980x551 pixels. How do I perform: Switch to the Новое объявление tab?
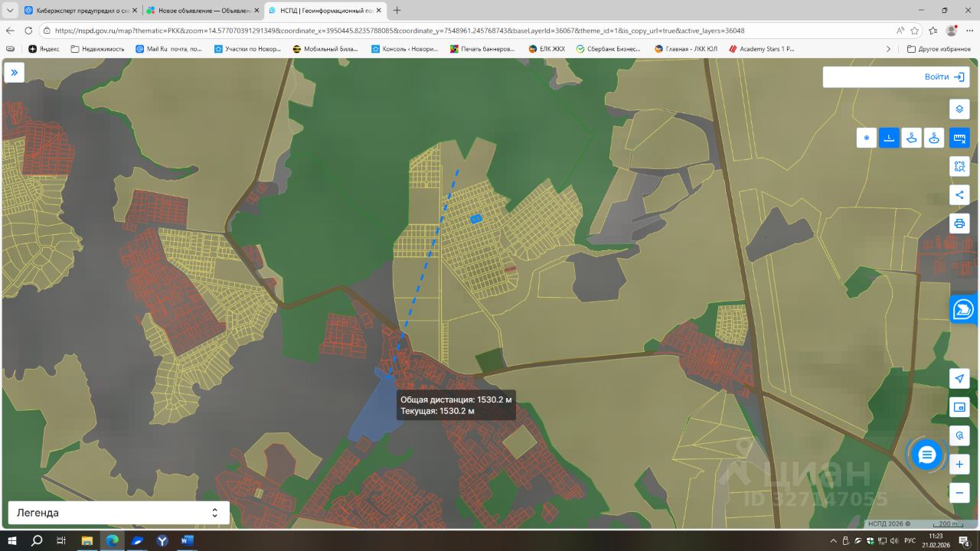pos(203,11)
